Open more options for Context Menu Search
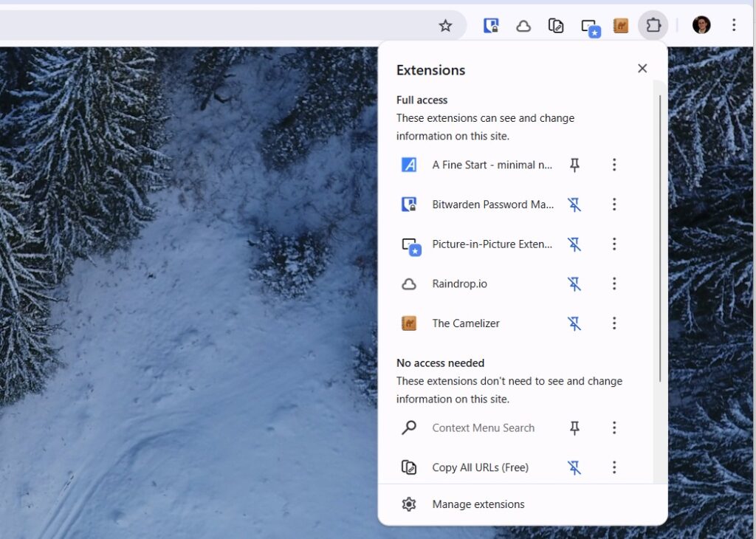Image resolution: width=756 pixels, height=539 pixels. (x=614, y=428)
